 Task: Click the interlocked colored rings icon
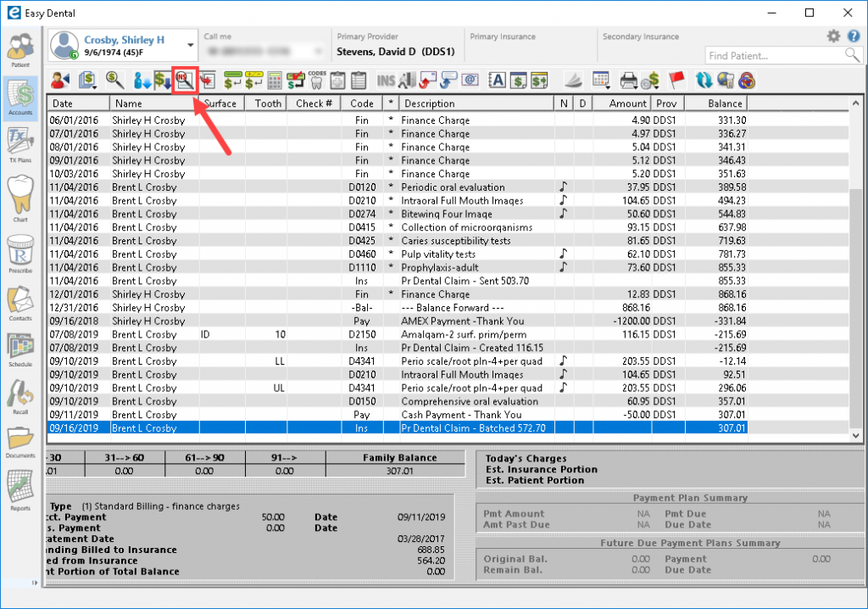(747, 81)
